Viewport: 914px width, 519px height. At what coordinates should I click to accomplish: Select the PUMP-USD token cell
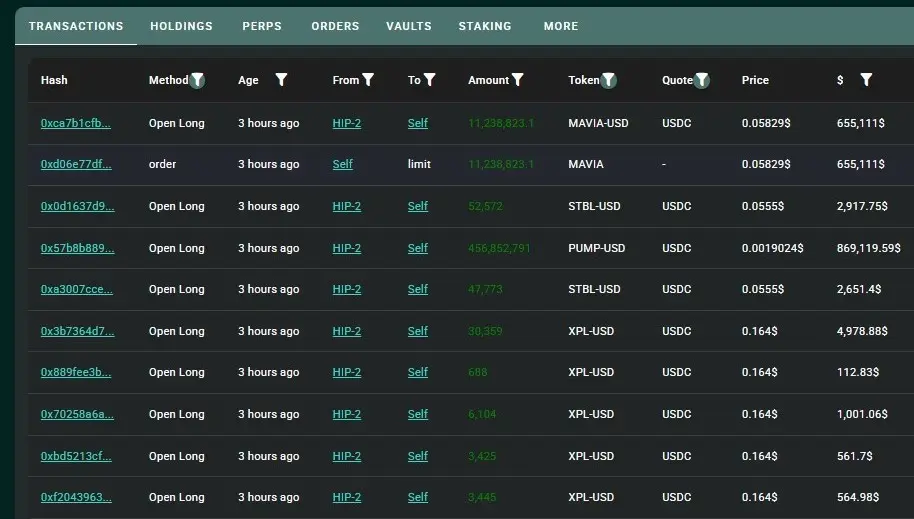(596, 248)
